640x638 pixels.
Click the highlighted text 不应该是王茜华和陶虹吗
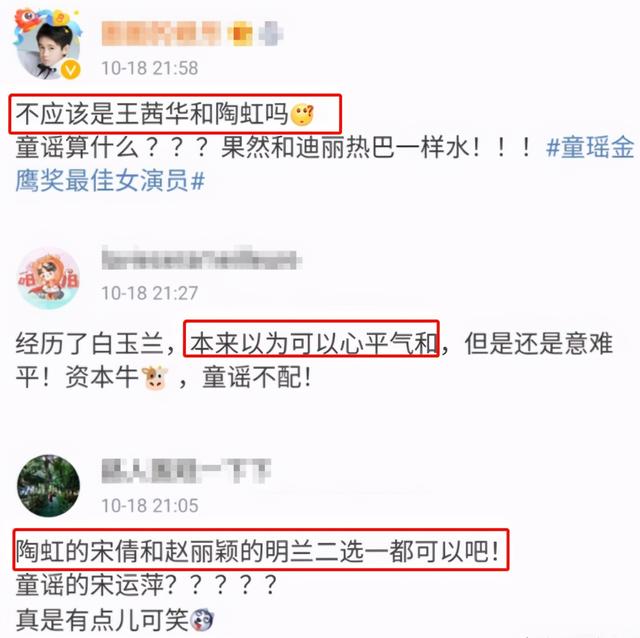coord(152,114)
